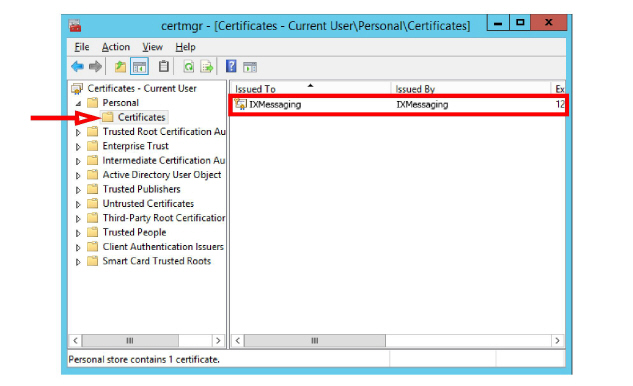
Task: Open the File menu
Action: (82, 47)
